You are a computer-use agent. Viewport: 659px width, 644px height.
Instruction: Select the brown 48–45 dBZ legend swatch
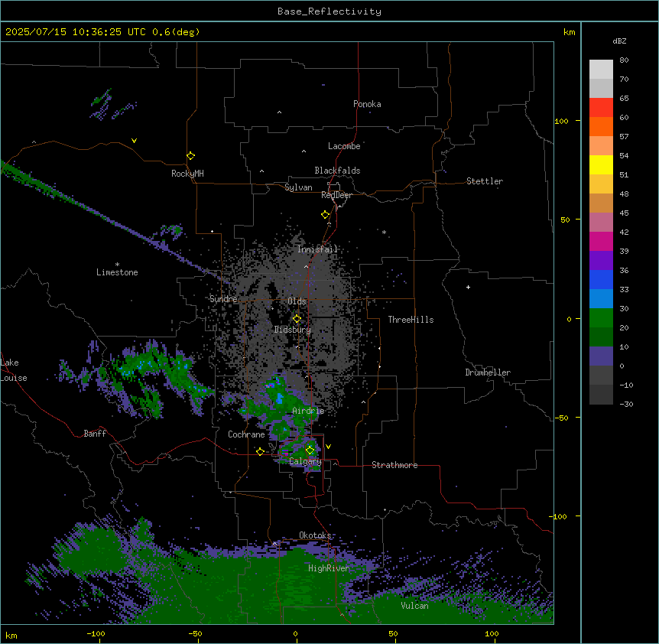coord(601,203)
